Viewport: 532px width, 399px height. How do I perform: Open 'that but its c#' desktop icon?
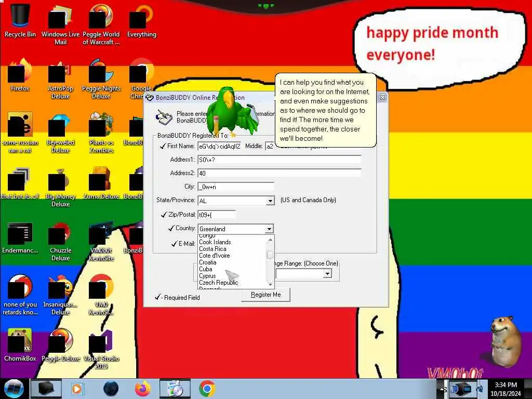(20, 183)
